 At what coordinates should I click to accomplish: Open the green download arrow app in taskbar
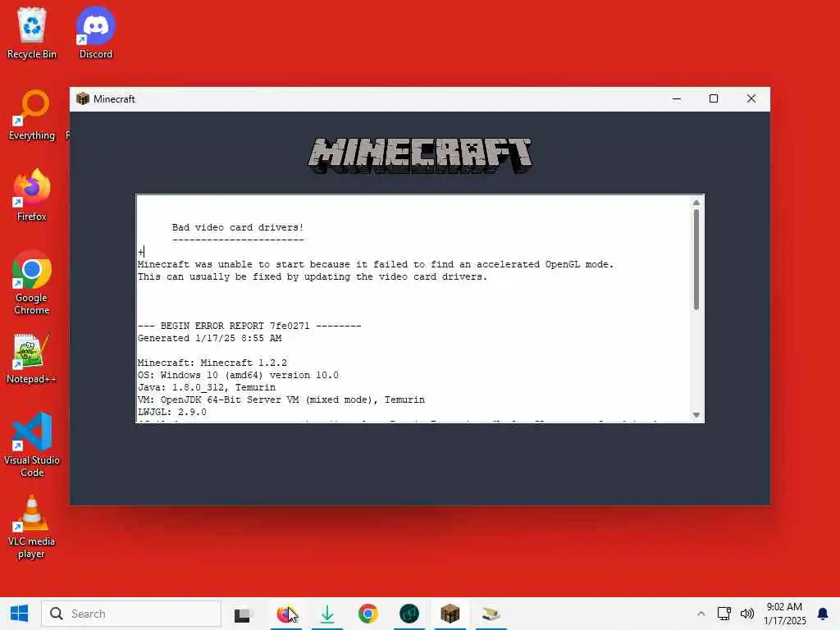click(326, 614)
